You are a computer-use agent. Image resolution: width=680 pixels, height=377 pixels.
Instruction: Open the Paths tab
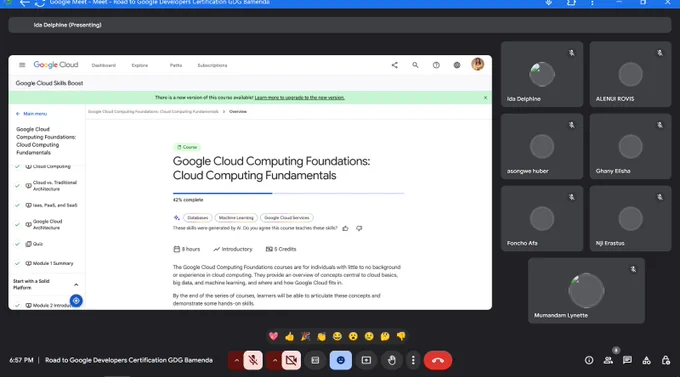point(176,66)
